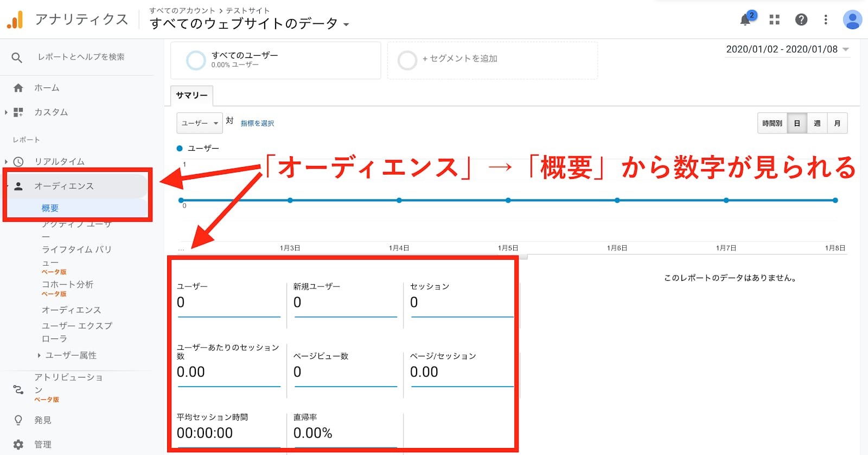The height and width of the screenshot is (455, 868).
Task: Open the help question mark icon
Action: coord(801,20)
